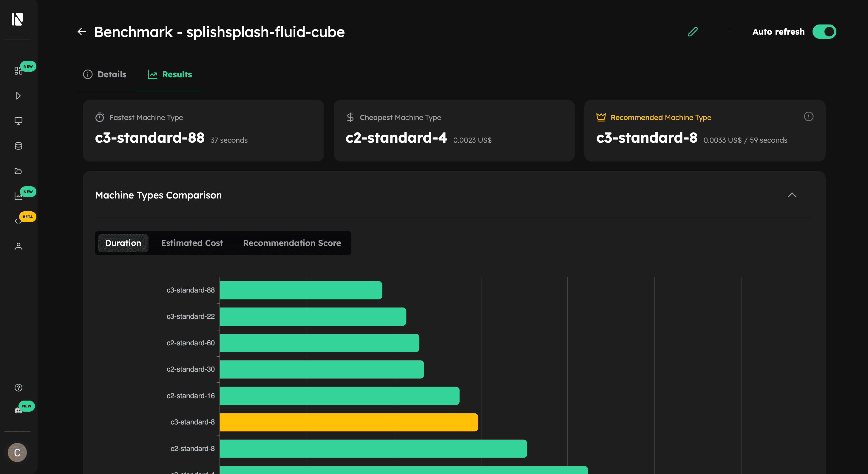Open the monitor sidebar icon

(x=18, y=121)
